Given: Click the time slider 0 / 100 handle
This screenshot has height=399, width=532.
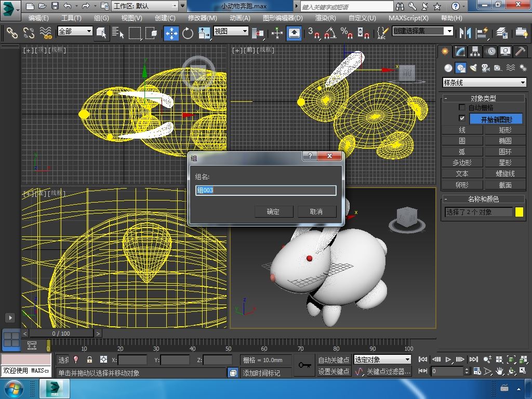Looking at the screenshot, I should tap(61, 334).
